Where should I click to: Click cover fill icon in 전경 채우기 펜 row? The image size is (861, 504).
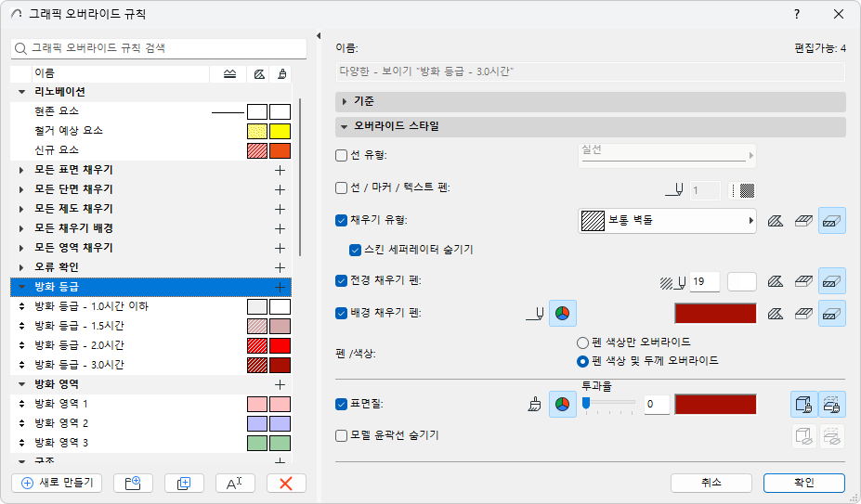point(803,281)
